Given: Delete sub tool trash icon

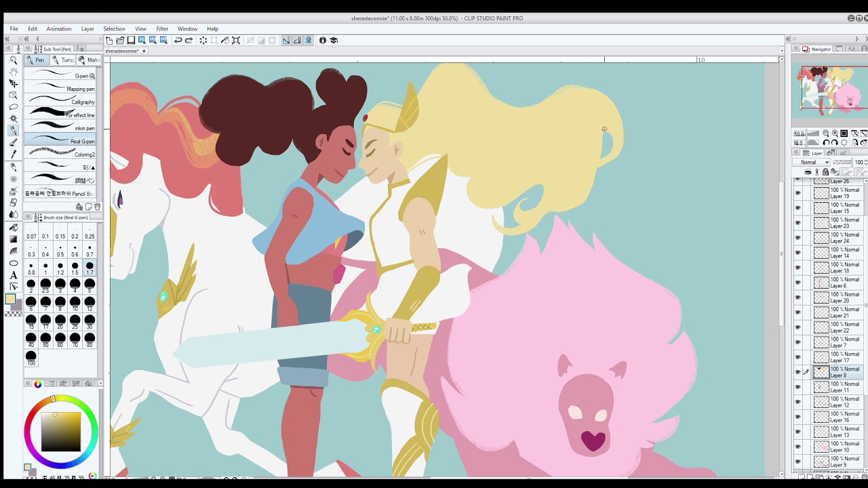Looking at the screenshot, I should [x=97, y=207].
